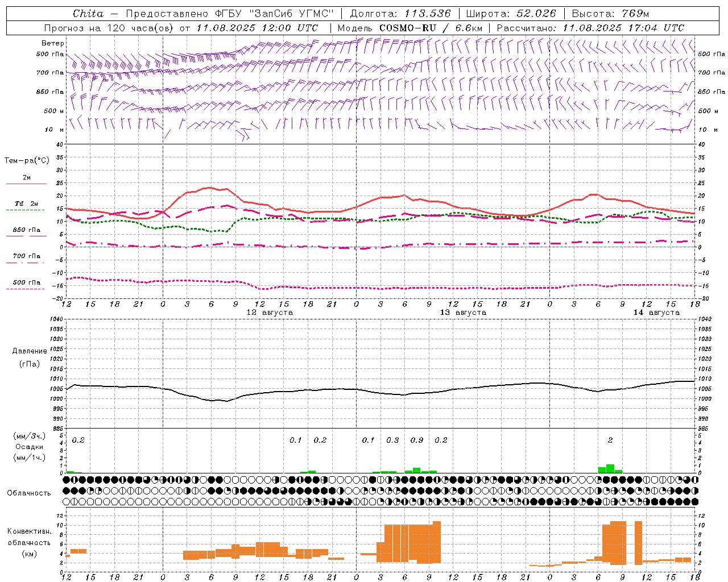Screen dimensions: 728x582
Task: Click the '700 гПа' temperature legend entry
Action: (x=27, y=256)
